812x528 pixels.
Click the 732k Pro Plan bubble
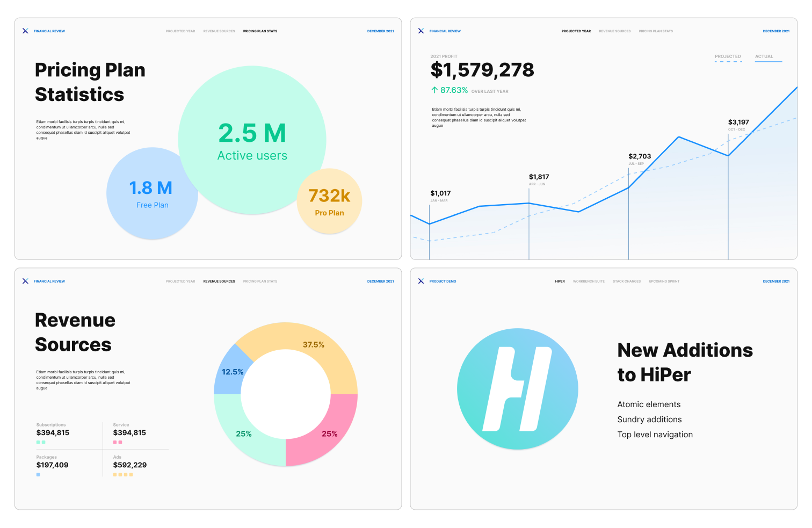tap(329, 201)
